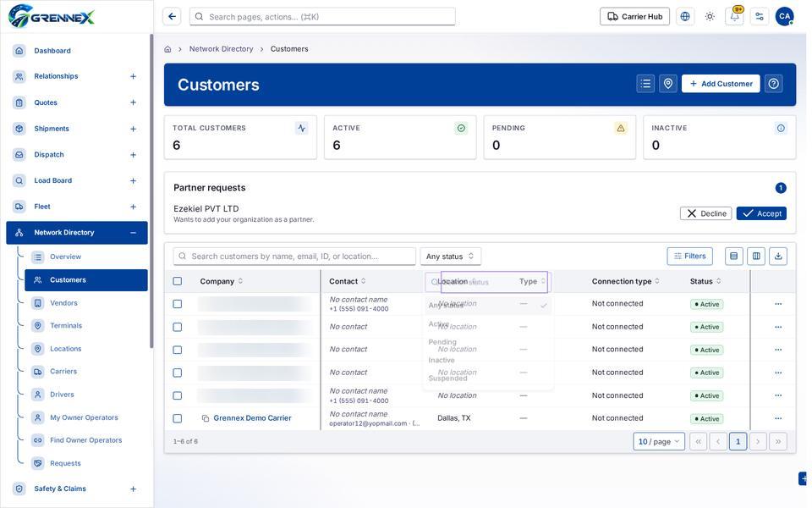Open the 10 / page size dropdown
Image resolution: width=812 pixels, height=508 pixels.
point(659,442)
